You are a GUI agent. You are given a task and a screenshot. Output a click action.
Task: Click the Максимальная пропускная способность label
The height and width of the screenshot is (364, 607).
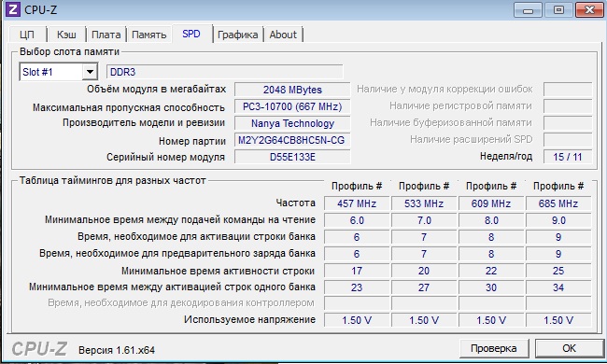point(129,107)
